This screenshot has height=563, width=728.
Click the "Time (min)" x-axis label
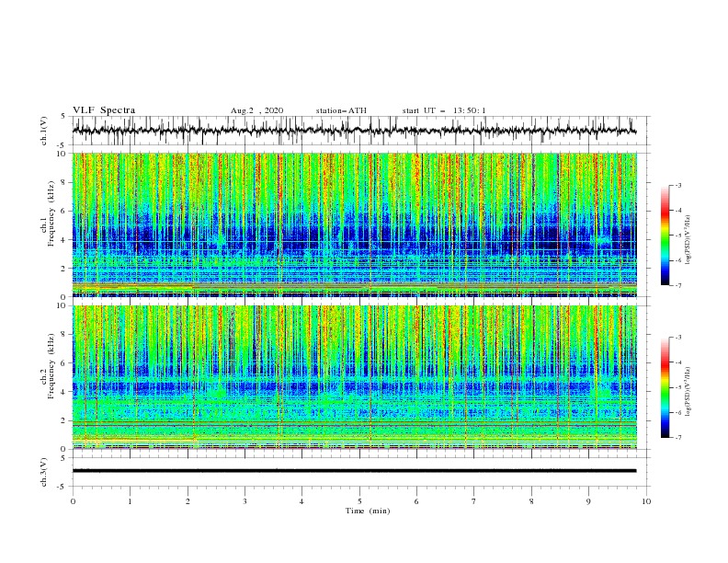pos(368,511)
